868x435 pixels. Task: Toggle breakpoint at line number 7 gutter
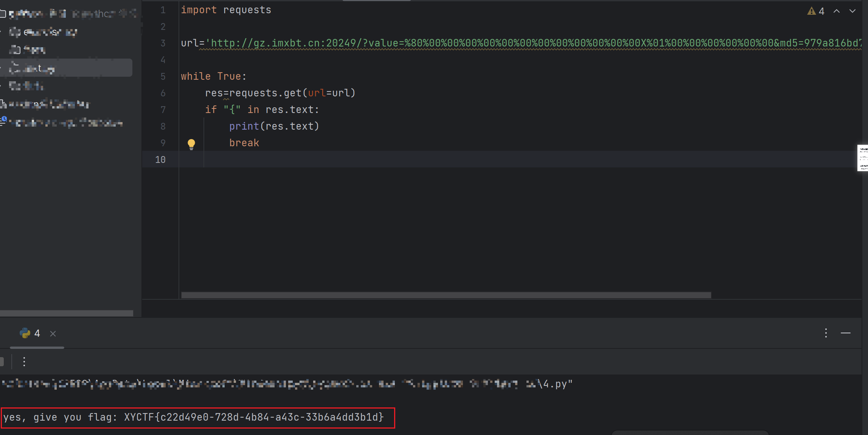point(163,110)
